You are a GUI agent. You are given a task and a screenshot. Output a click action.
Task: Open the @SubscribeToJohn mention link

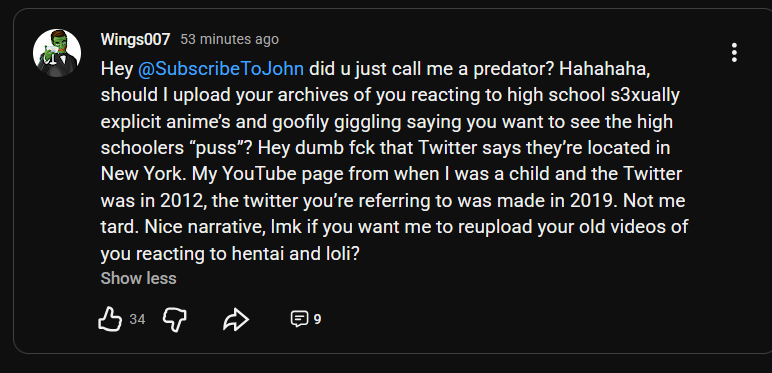tap(221, 69)
